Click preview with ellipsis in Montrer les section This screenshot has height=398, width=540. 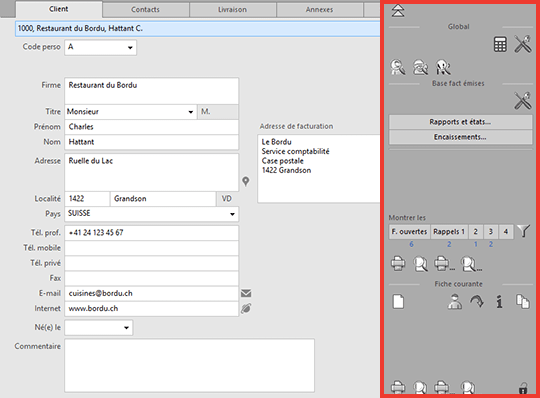pyautogui.click(x=471, y=264)
